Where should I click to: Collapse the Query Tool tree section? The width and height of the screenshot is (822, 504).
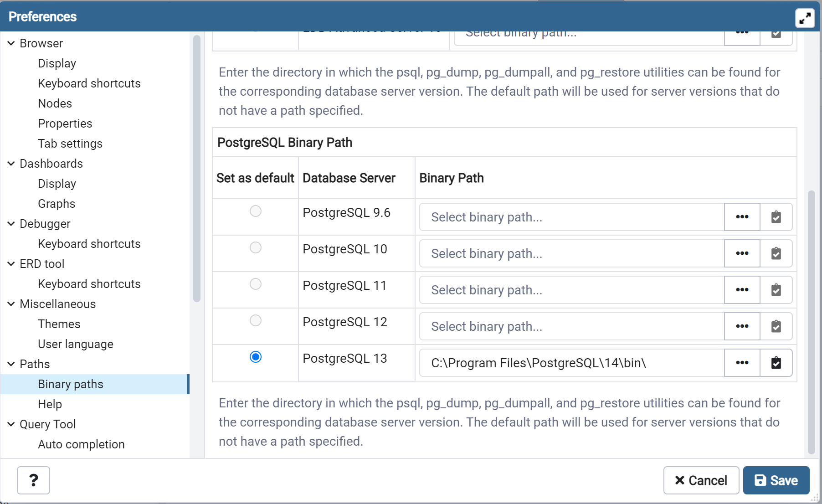point(11,424)
